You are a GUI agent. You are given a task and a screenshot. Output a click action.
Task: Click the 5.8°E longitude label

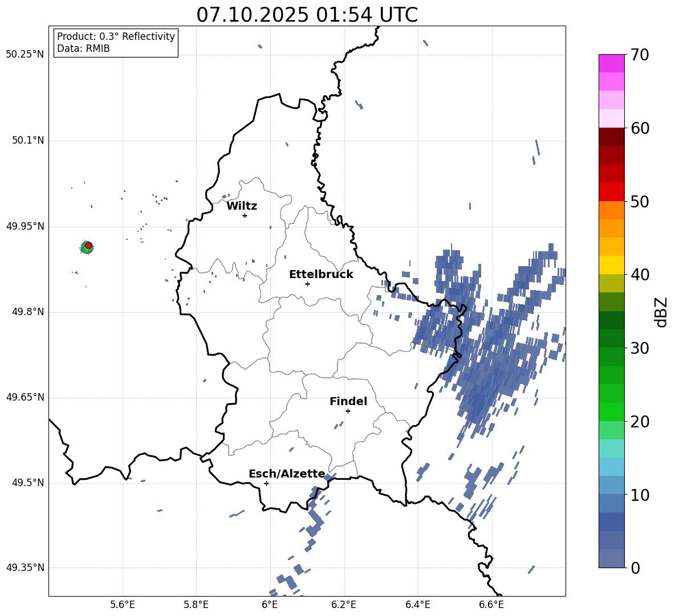click(196, 605)
